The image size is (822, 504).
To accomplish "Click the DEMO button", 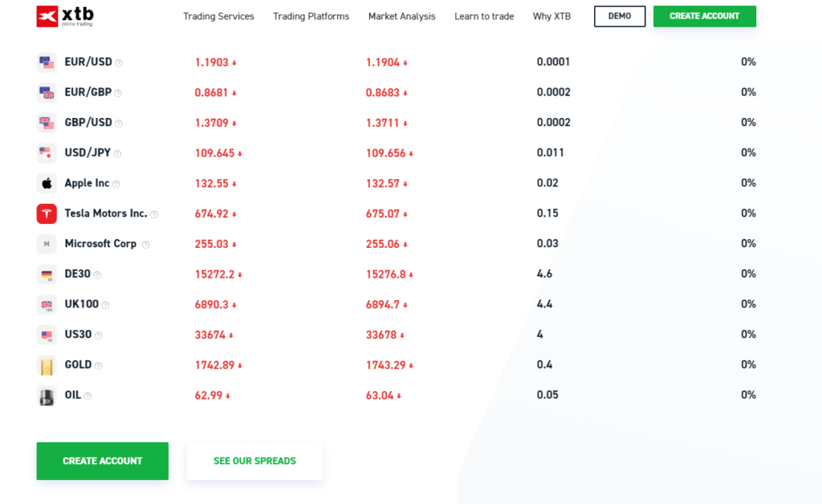I will (x=619, y=16).
